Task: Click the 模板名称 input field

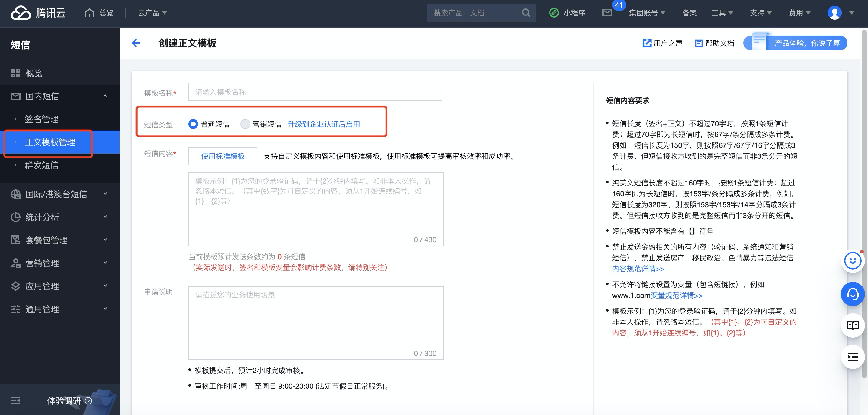Action: pos(315,92)
